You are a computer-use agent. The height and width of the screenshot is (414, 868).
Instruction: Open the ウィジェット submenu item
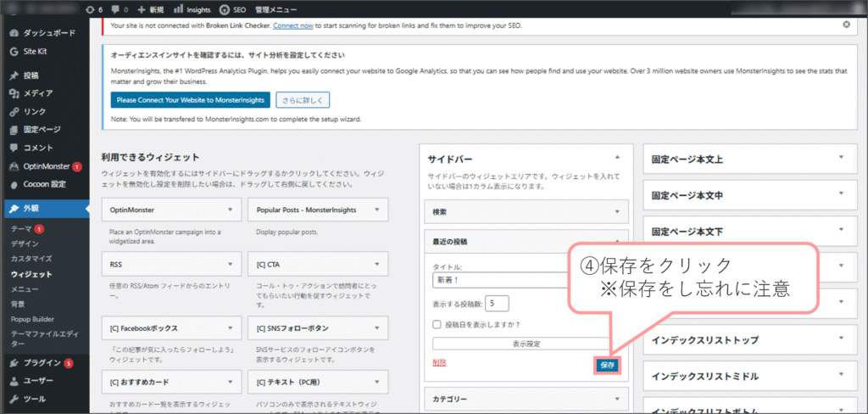tap(31, 274)
